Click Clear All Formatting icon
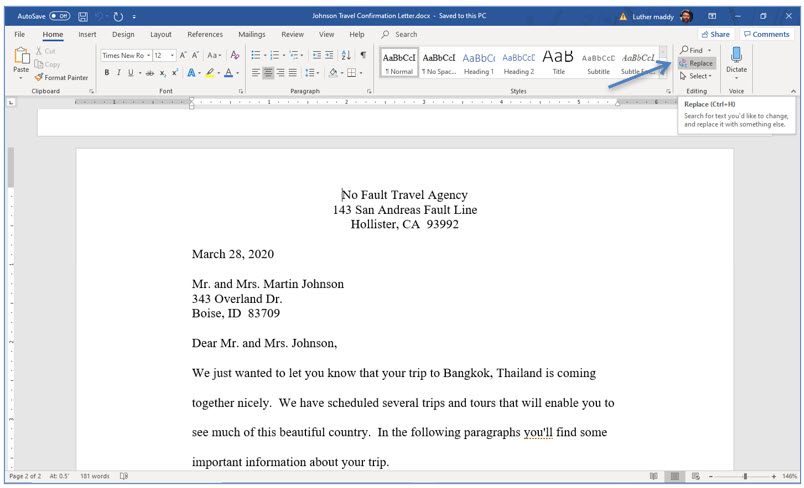Viewport: 804px width, 488px height. [x=235, y=55]
